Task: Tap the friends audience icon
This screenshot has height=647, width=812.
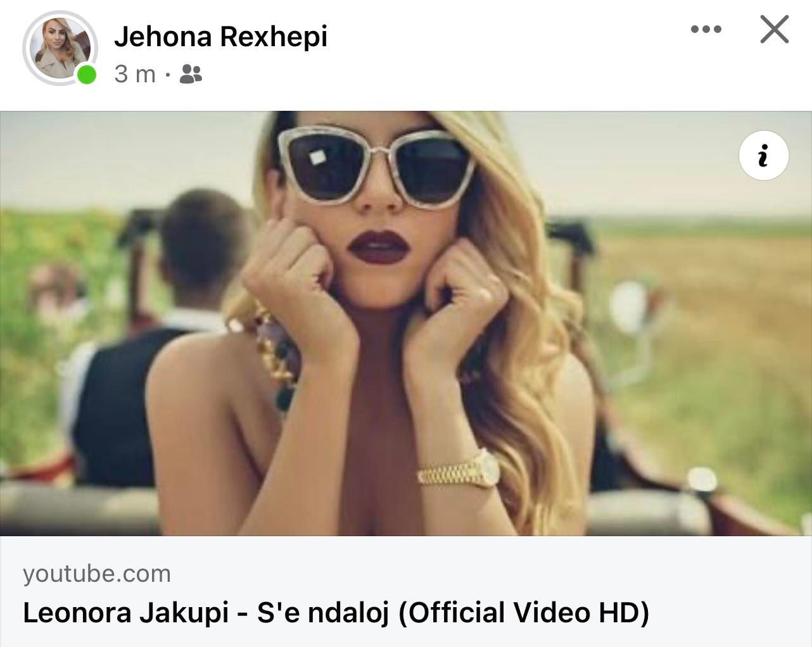Action: tap(190, 75)
